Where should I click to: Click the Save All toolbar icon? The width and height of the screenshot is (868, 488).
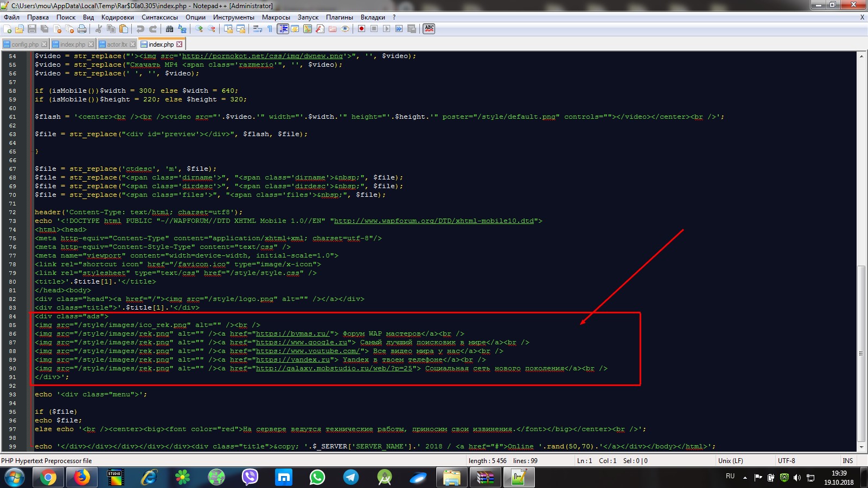(x=44, y=29)
